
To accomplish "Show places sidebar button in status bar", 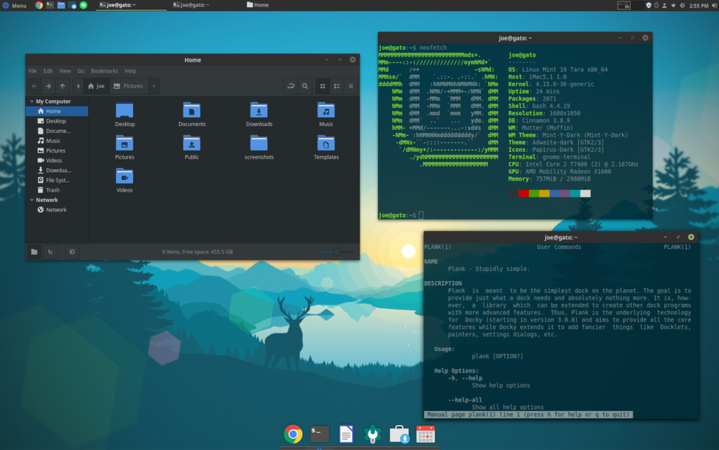I will 34,252.
